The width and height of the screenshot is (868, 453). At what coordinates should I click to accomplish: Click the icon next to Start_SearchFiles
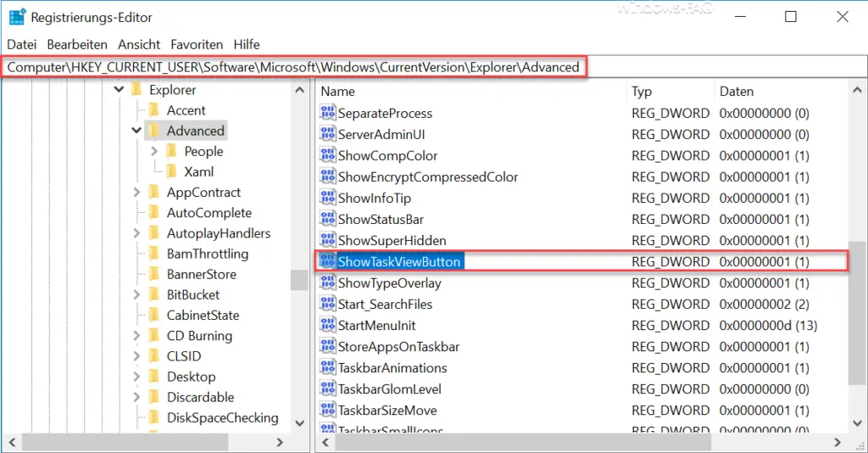(327, 304)
